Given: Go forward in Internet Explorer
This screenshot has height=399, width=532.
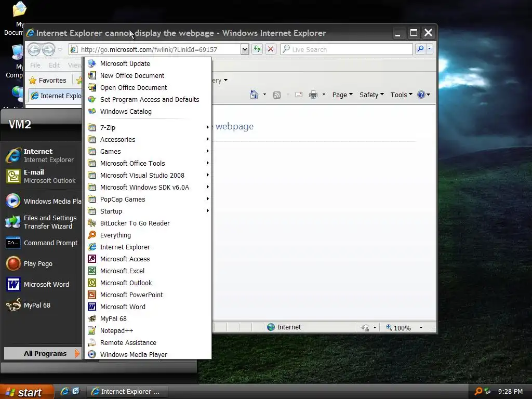Looking at the screenshot, I should coord(48,49).
